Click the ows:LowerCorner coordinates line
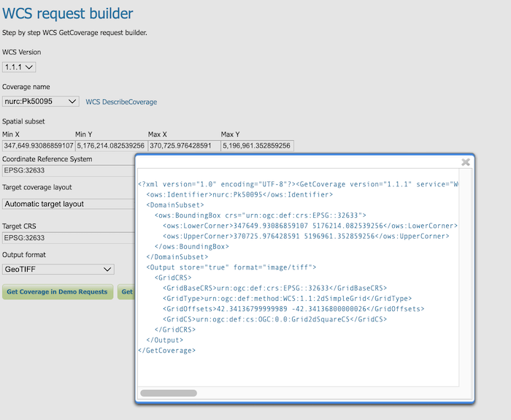 click(306, 226)
